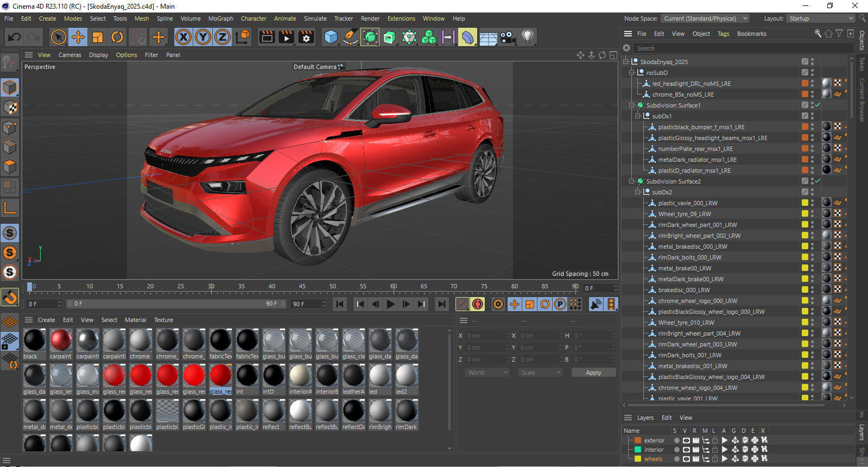This screenshot has height=467, width=868.
Task: Select chrome_85x_noMS_LRE object
Action: point(683,94)
